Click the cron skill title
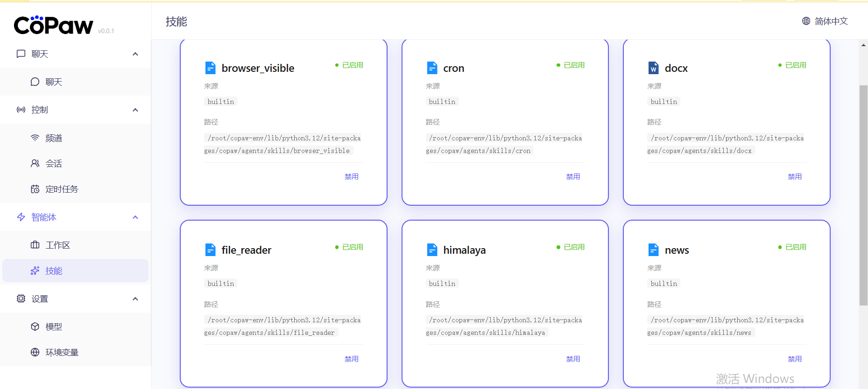Image resolution: width=868 pixels, height=389 pixels. tap(453, 68)
